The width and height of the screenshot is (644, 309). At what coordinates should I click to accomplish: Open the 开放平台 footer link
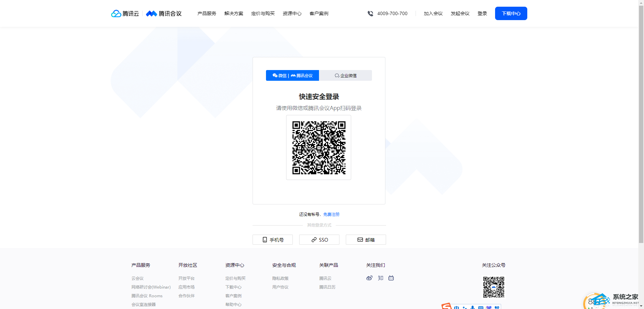pos(186,279)
